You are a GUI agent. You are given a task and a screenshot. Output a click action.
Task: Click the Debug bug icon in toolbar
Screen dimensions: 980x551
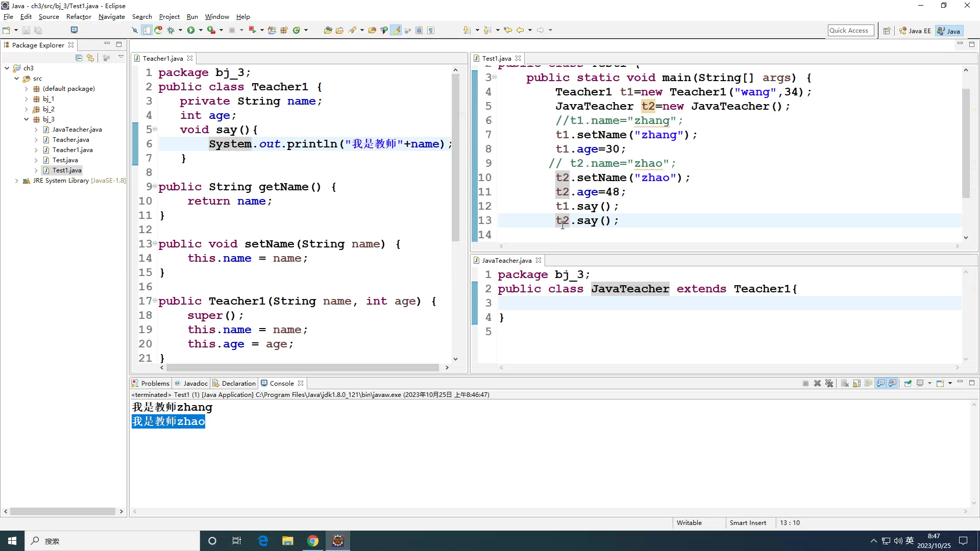pos(170,30)
